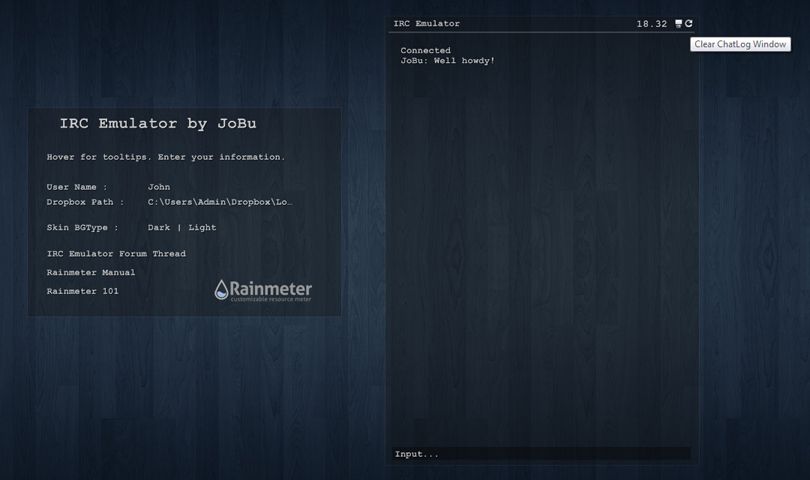Viewport: 810px width, 480px height.
Task: Edit the Dropbox Path value
Action: tap(220, 202)
